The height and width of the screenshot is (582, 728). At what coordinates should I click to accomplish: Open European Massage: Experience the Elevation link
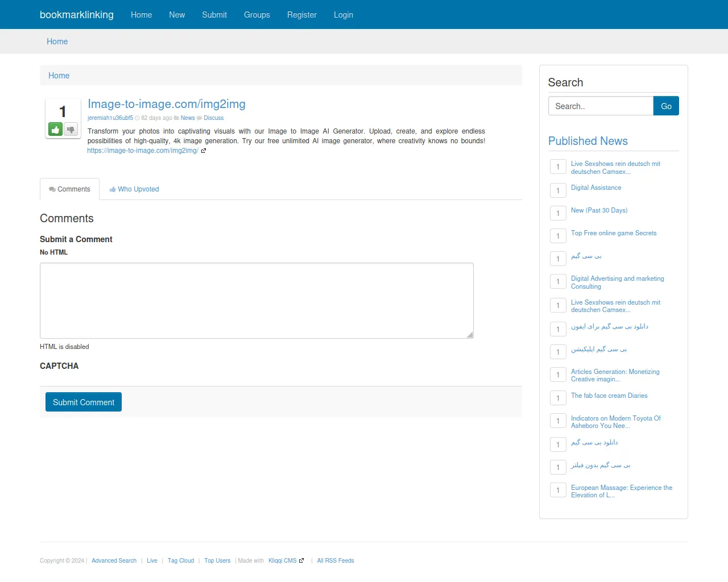622,492
